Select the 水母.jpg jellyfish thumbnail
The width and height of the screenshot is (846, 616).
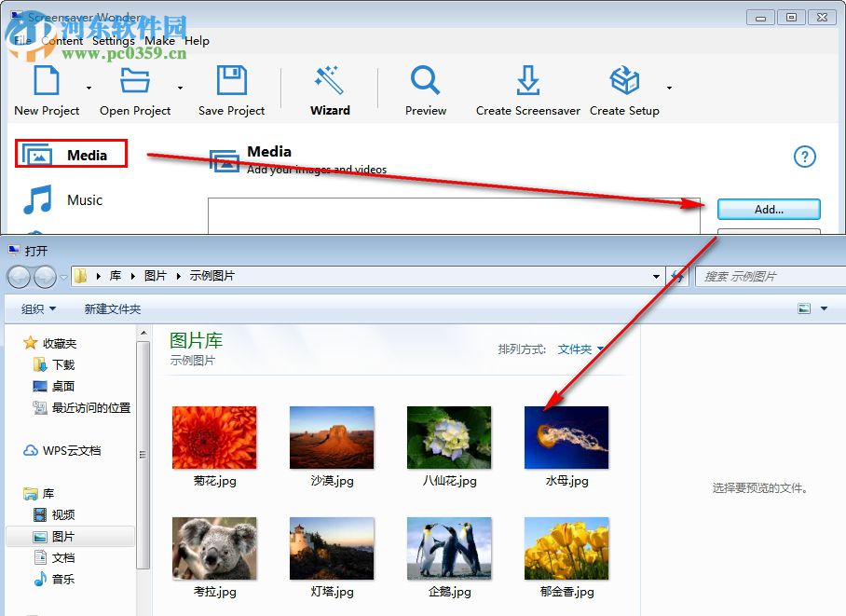coord(566,436)
